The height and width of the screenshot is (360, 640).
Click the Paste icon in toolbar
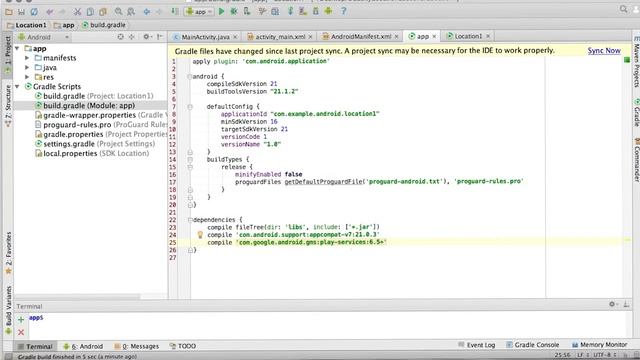tap(103, 12)
